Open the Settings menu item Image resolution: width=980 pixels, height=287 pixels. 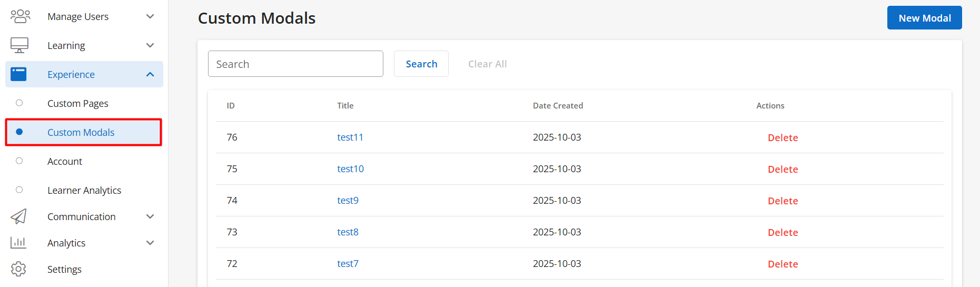[x=64, y=269]
